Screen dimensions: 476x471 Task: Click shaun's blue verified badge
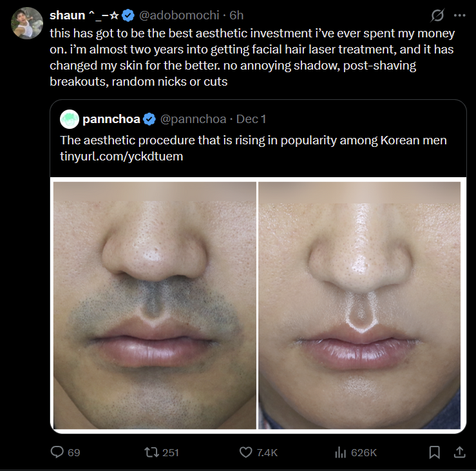coord(128,15)
